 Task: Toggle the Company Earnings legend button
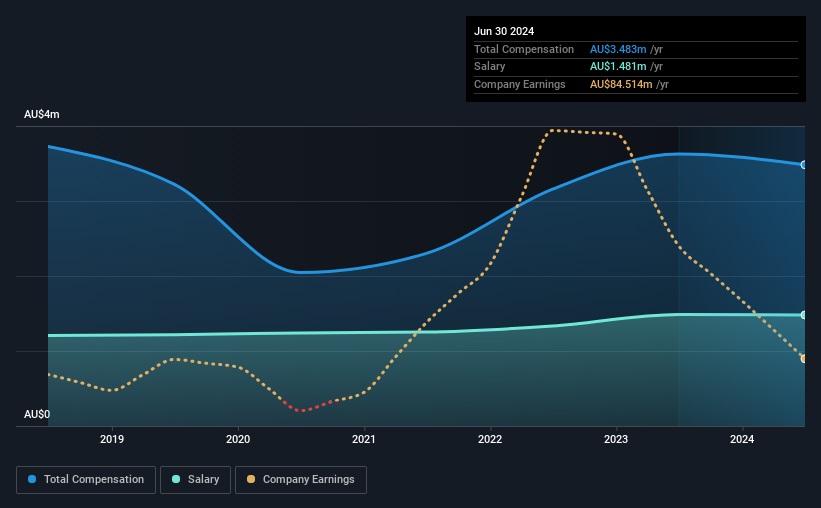pos(301,480)
